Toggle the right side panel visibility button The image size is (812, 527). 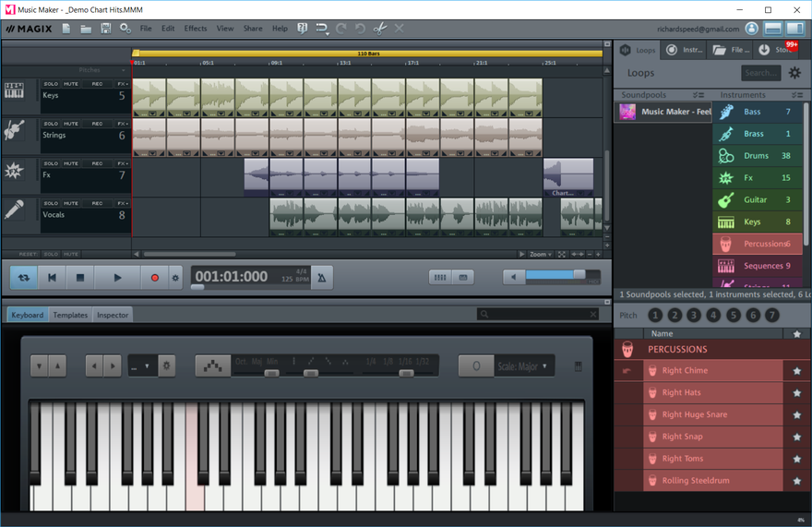[794, 29]
